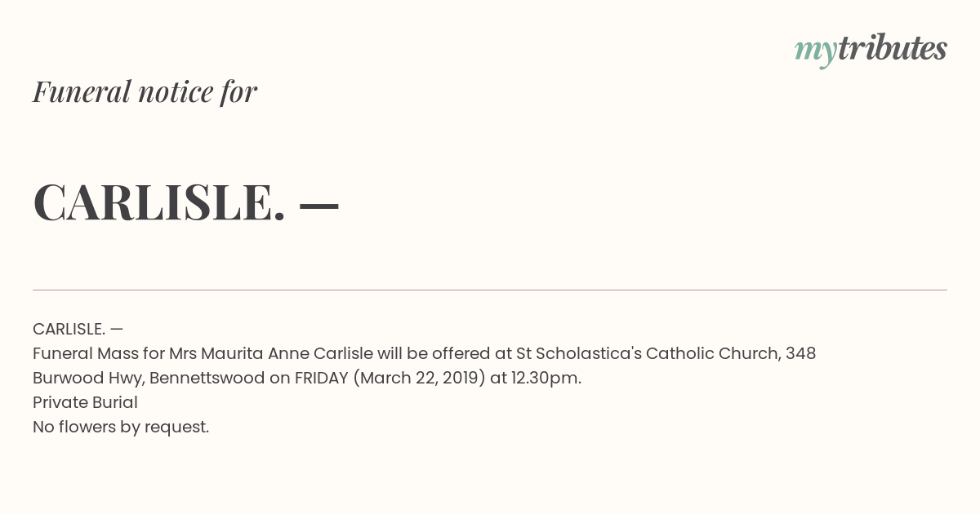
Task: Click the mytributes logo
Action: (871, 50)
